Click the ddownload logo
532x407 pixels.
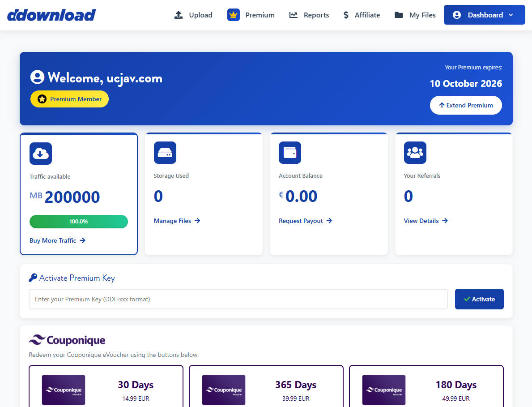tap(51, 15)
